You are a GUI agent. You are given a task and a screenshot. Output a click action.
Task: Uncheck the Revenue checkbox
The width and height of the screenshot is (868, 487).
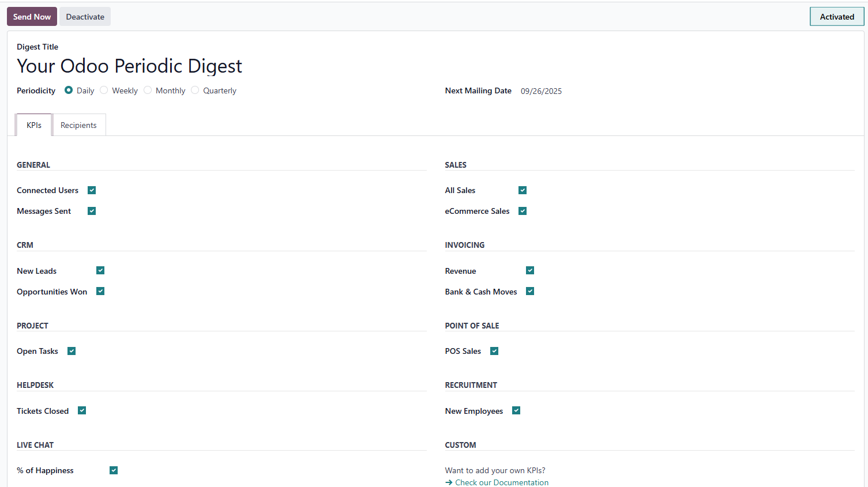[530, 270]
